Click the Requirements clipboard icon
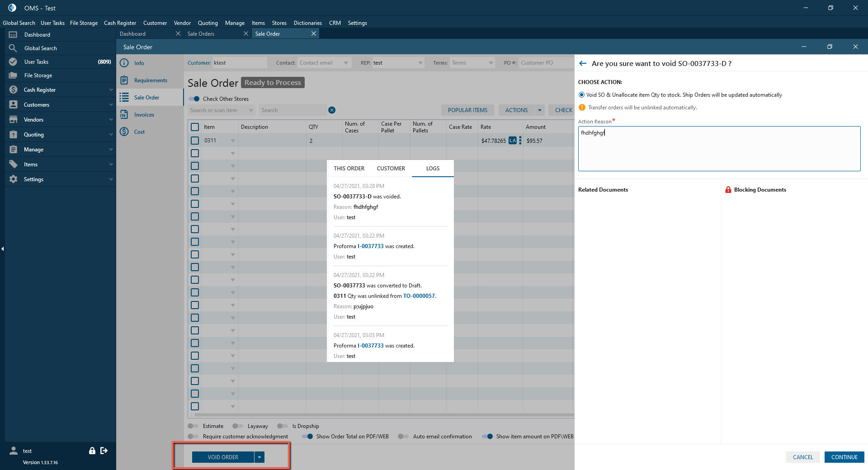The width and height of the screenshot is (868, 470). [124, 80]
